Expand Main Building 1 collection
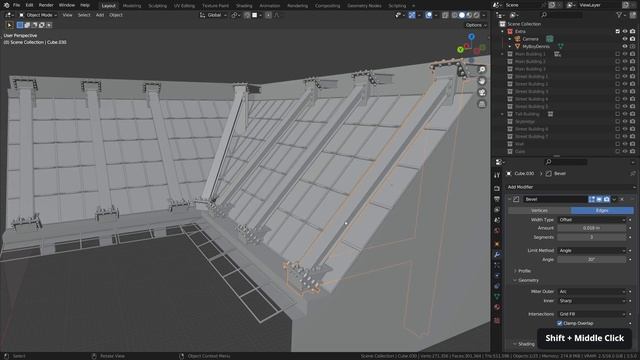640x360 pixels. pyautogui.click(x=502, y=54)
